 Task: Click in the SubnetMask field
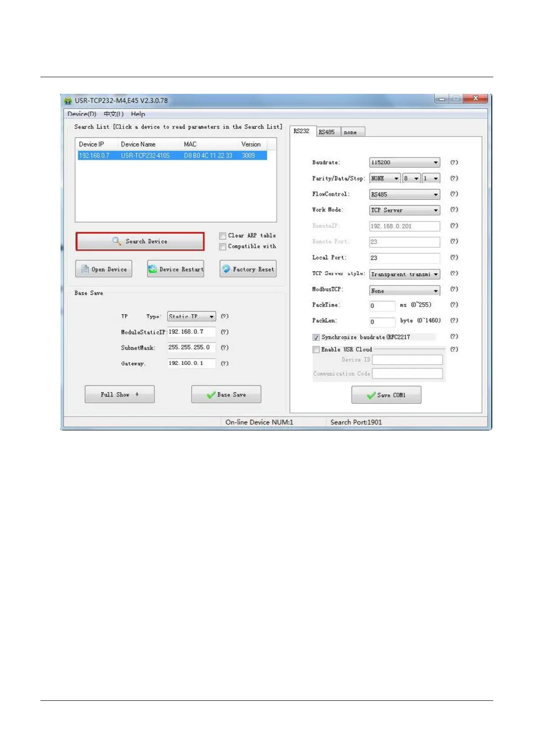click(x=191, y=347)
